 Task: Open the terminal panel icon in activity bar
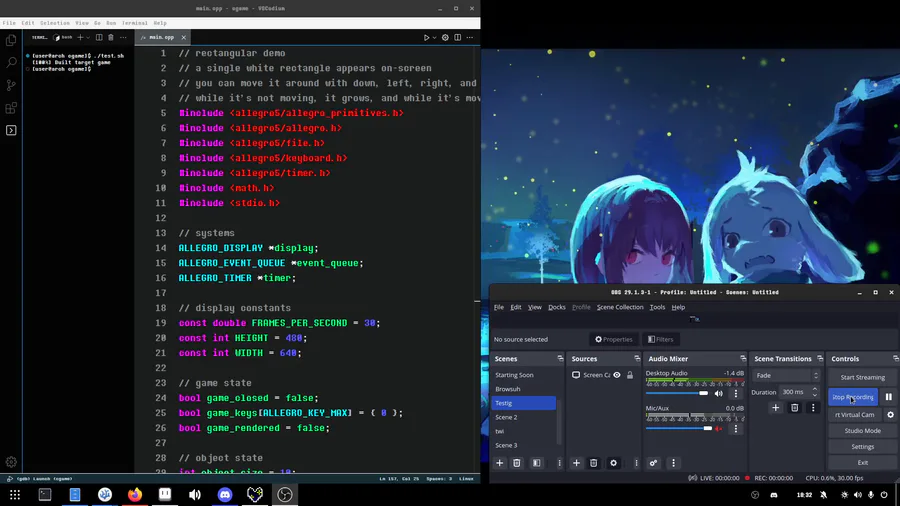coord(11,130)
